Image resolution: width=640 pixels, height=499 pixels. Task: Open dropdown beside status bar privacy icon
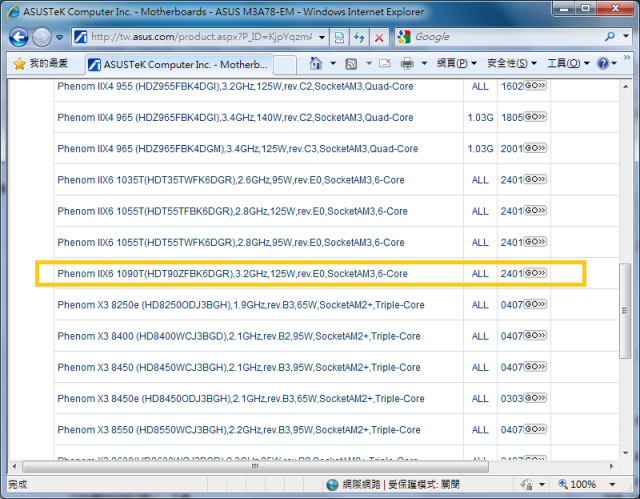(x=542, y=485)
